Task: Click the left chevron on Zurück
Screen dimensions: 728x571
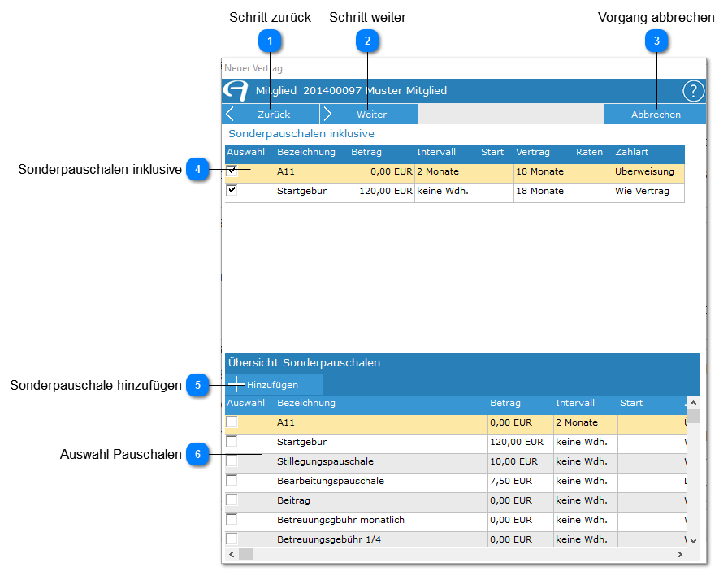Action: [230, 114]
